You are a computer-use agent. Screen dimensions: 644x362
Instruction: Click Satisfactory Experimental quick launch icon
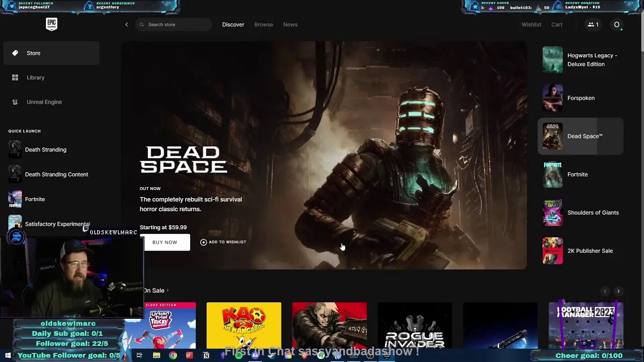(15, 222)
